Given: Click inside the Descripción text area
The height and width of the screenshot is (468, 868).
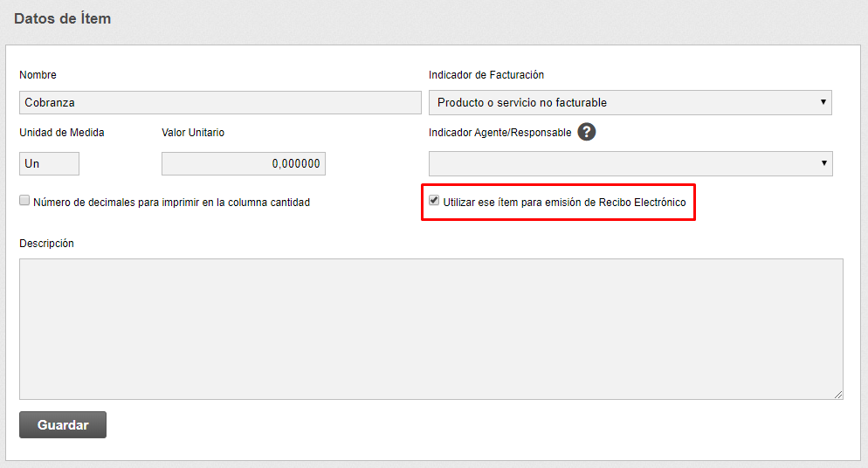Looking at the screenshot, I should click(431, 328).
